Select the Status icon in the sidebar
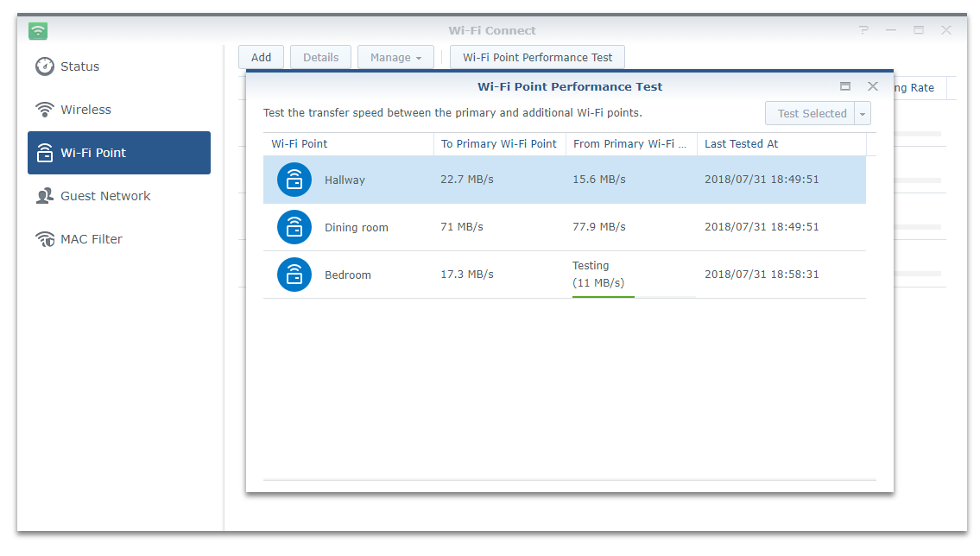Screen dimensions: 980x556 [x=44, y=66]
